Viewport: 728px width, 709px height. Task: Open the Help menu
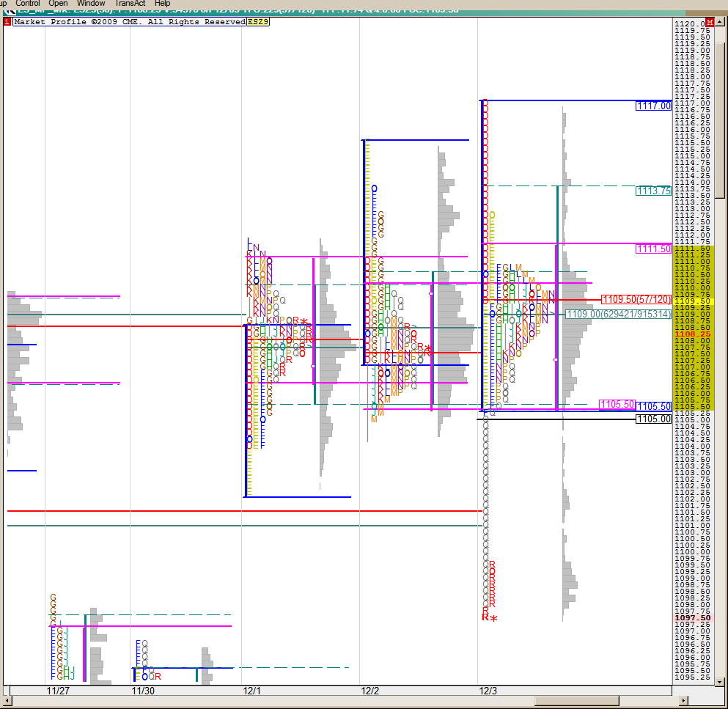[163, 4]
